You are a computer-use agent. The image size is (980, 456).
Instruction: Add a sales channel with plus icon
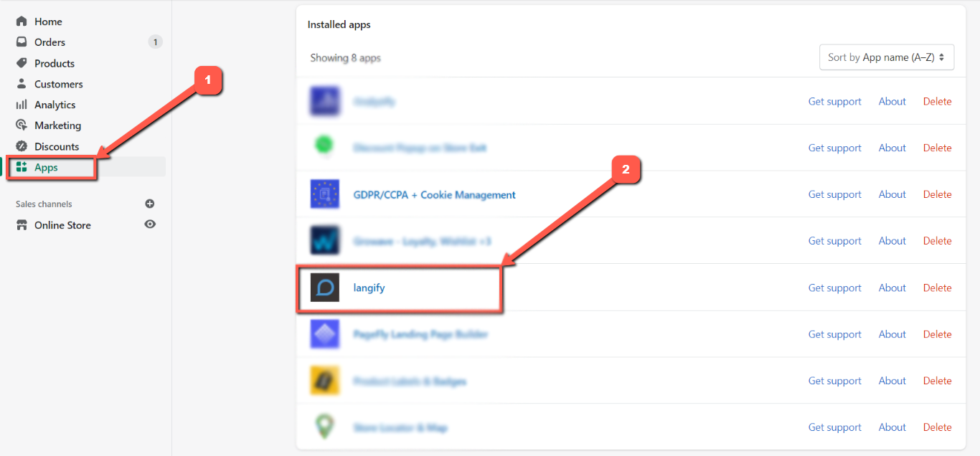pyautogui.click(x=150, y=204)
